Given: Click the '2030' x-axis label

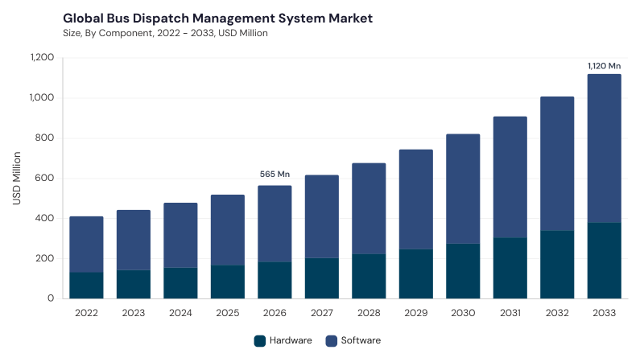Looking at the screenshot, I should [x=463, y=313].
